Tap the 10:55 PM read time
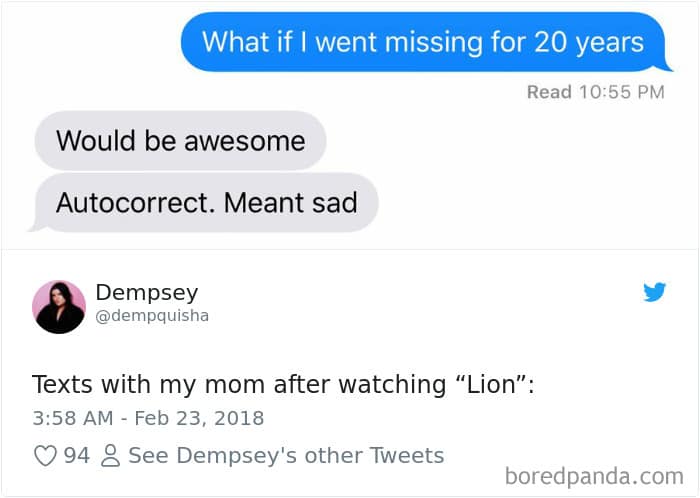 pos(622,92)
